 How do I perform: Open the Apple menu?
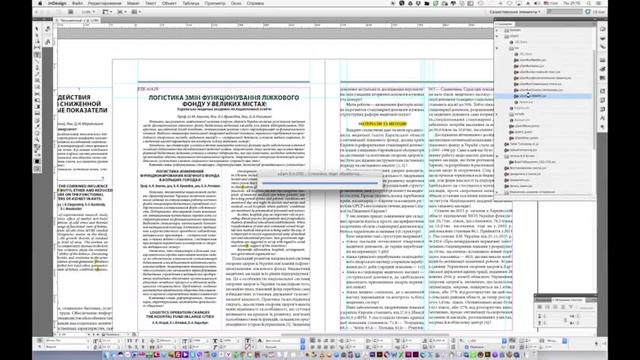[x=40, y=3]
